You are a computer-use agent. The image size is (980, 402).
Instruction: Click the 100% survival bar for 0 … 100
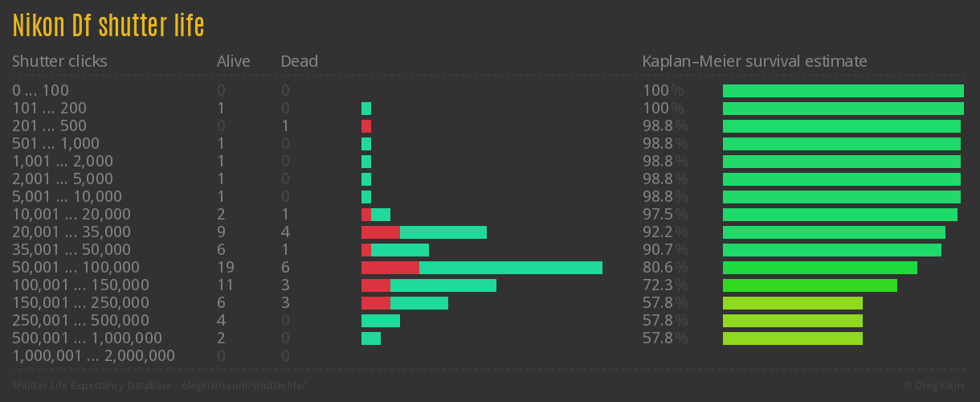843,91
